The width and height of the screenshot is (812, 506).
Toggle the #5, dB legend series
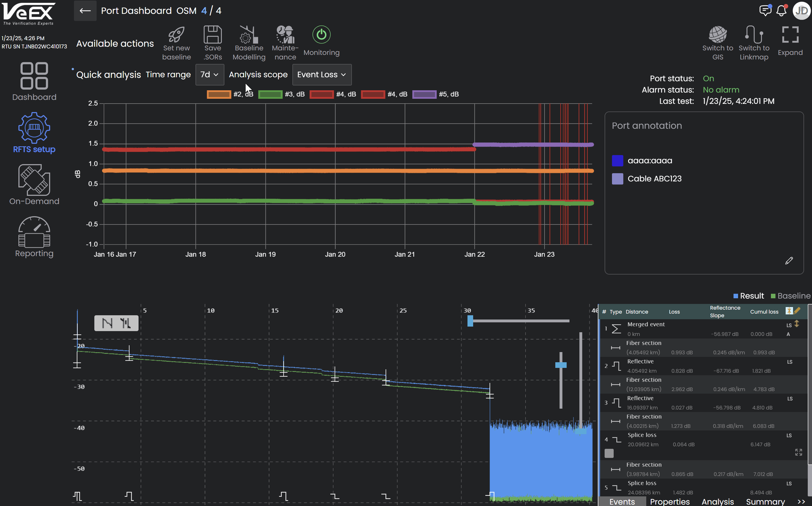point(424,94)
